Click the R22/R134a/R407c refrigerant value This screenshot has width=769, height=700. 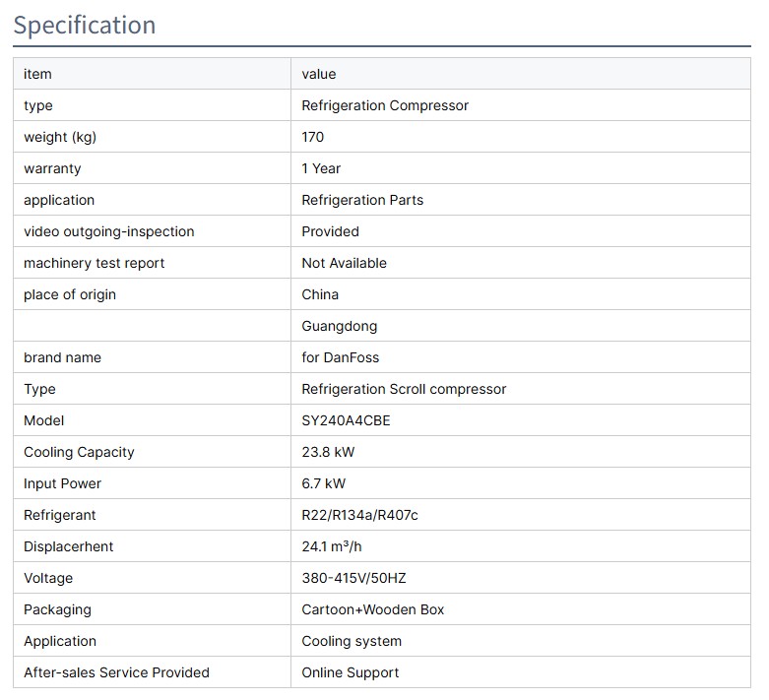pos(359,515)
